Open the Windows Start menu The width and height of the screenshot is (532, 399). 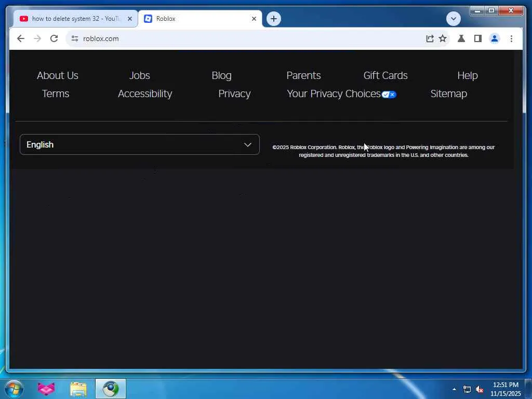click(x=14, y=389)
